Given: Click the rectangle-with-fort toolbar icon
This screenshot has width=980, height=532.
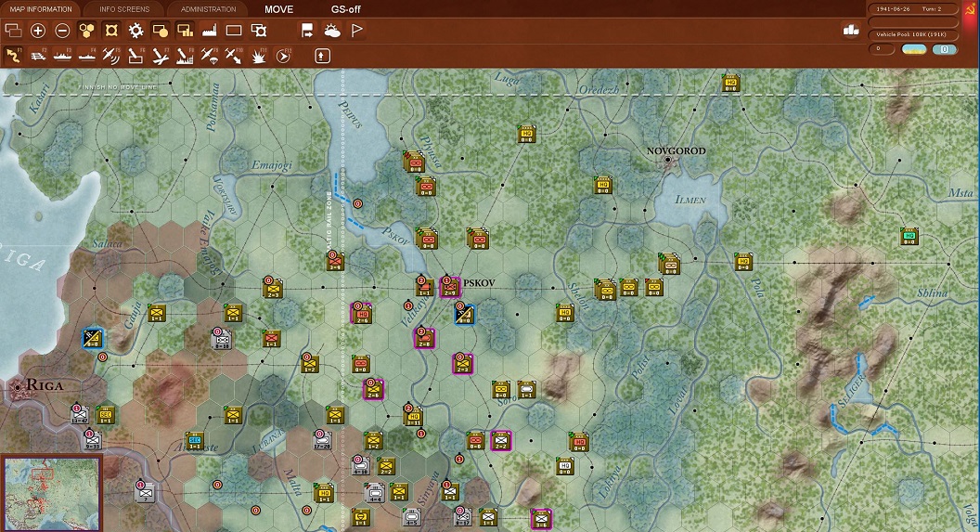Looking at the screenshot, I should (258, 30).
